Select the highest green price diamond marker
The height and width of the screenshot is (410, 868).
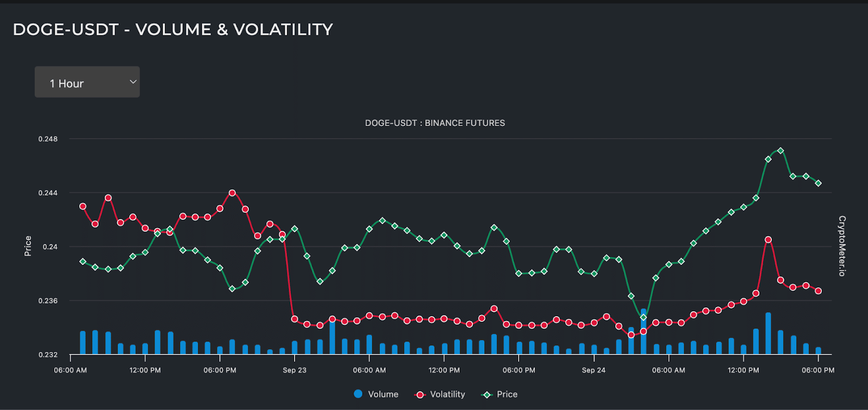click(780, 150)
